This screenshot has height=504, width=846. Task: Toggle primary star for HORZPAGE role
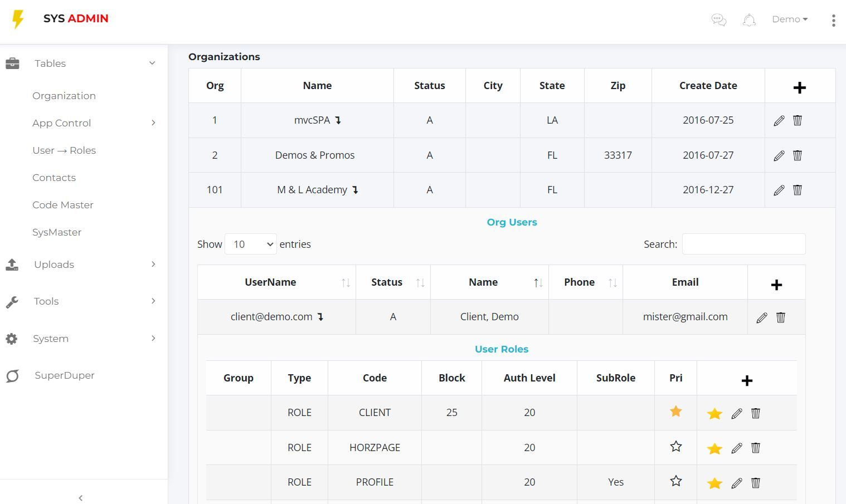[676, 447]
